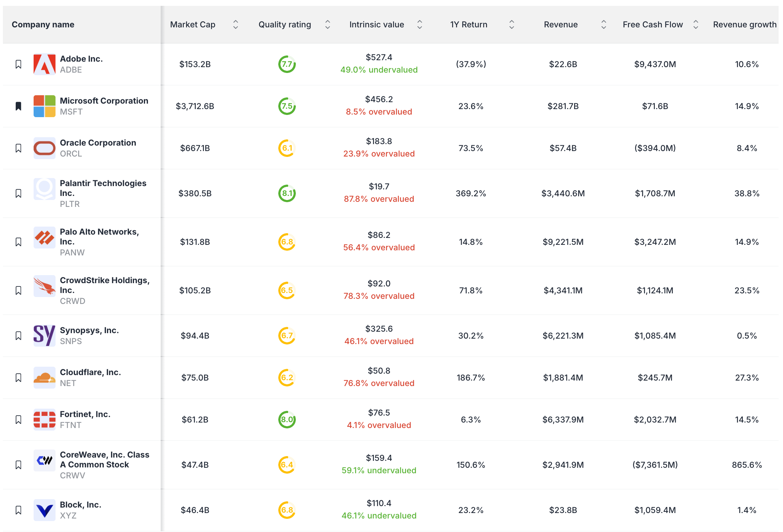Screen dimensions: 783x532
Task: Open the Company name column header
Action: tap(43, 24)
